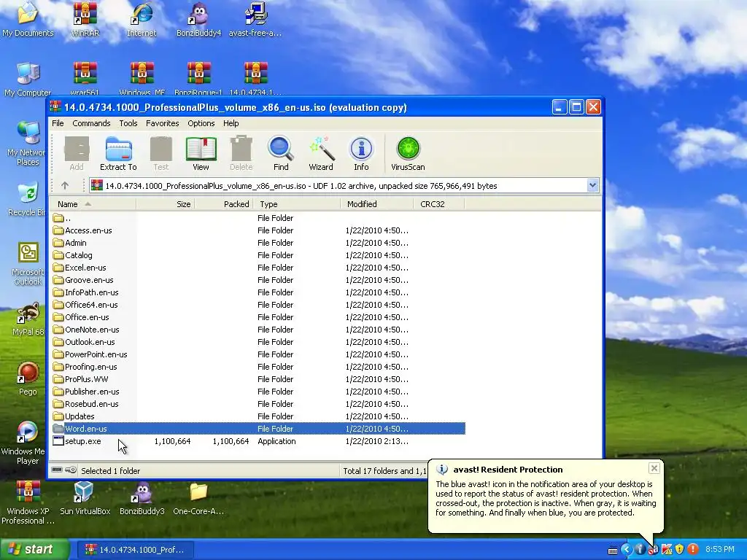Select the PowerPoint.en-us folder
Image resolution: width=747 pixels, height=560 pixels.
[258, 354]
